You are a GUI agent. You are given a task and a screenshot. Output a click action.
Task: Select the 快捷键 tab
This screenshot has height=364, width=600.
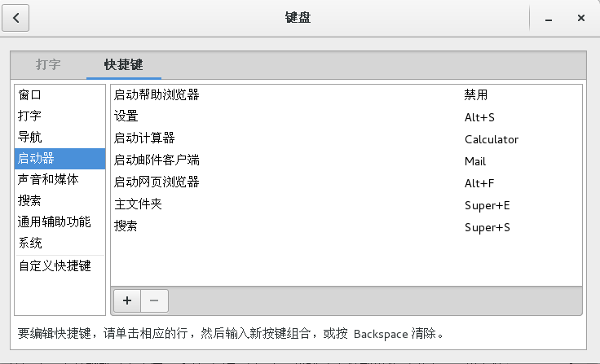(x=124, y=64)
